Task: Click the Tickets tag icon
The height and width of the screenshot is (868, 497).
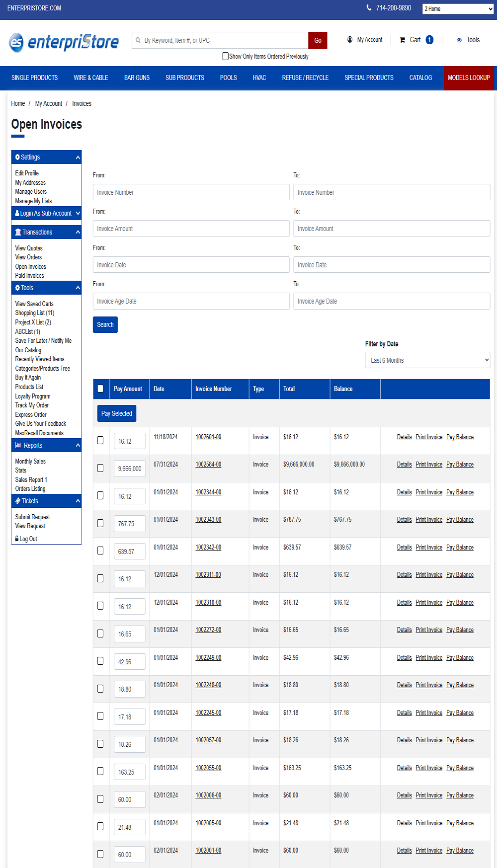Action: [x=18, y=501]
